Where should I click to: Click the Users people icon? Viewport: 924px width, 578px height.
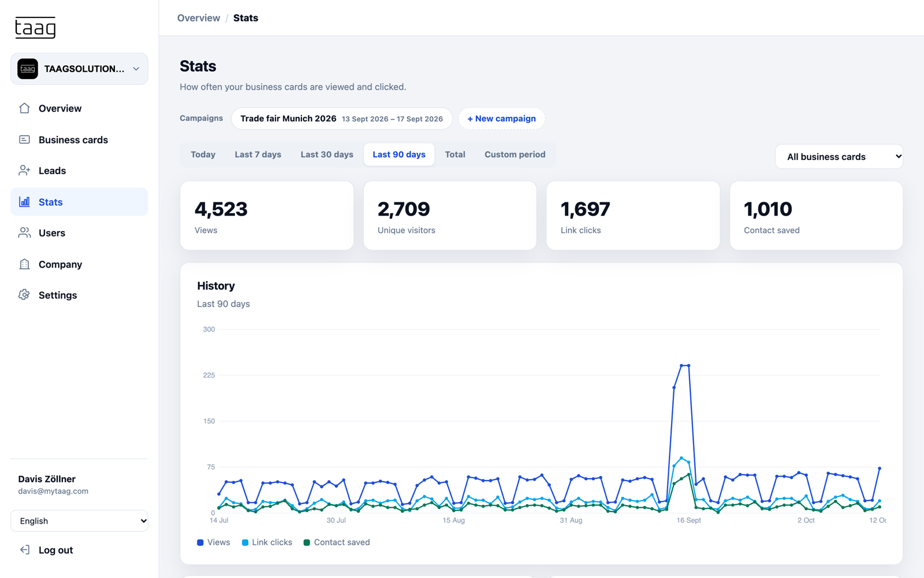24,233
